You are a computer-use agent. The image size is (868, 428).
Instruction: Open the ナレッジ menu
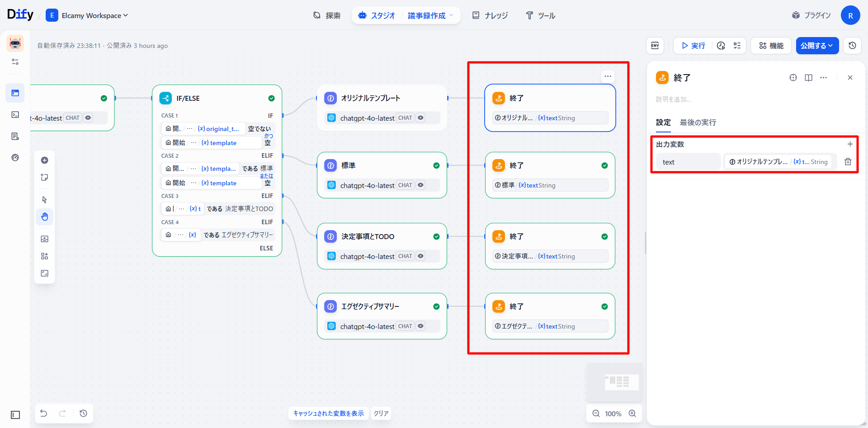pos(490,15)
